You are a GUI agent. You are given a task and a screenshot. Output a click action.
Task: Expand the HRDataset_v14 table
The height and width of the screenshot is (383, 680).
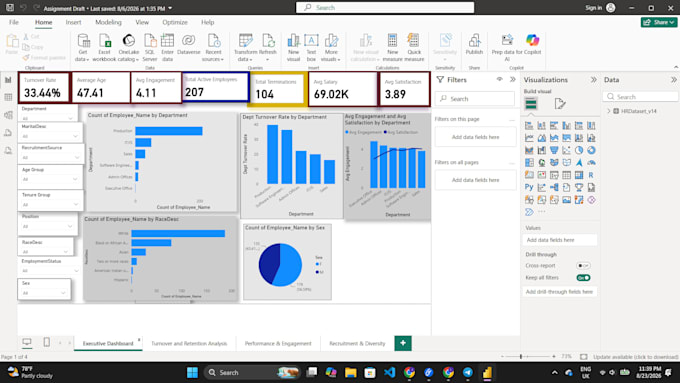click(608, 111)
